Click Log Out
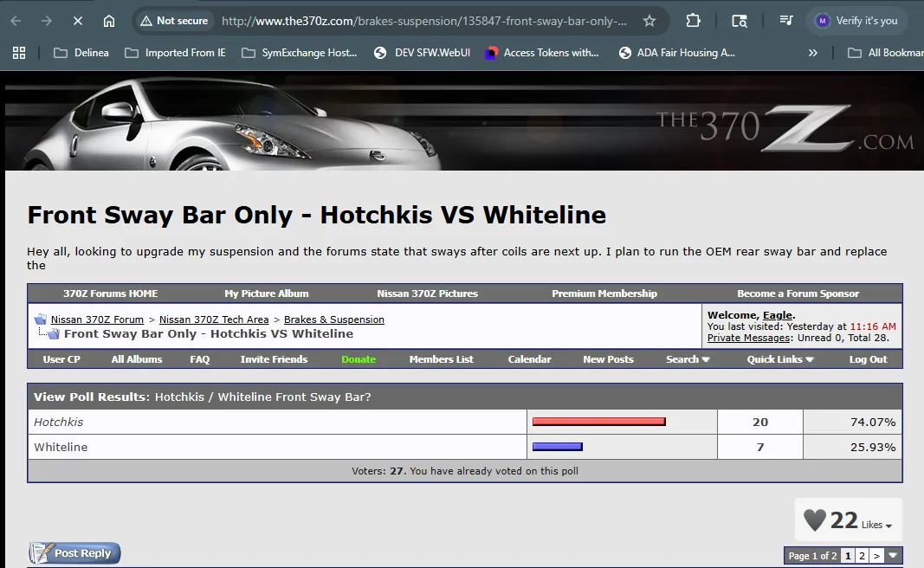Screen dimensions: 924x568 pyautogui.click(x=868, y=359)
